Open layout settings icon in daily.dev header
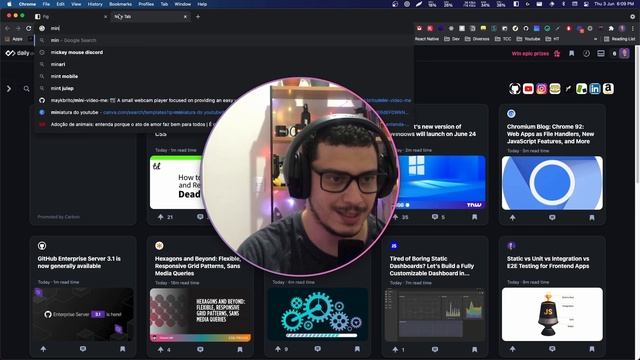The width and height of the screenshot is (640, 360). tap(601, 53)
